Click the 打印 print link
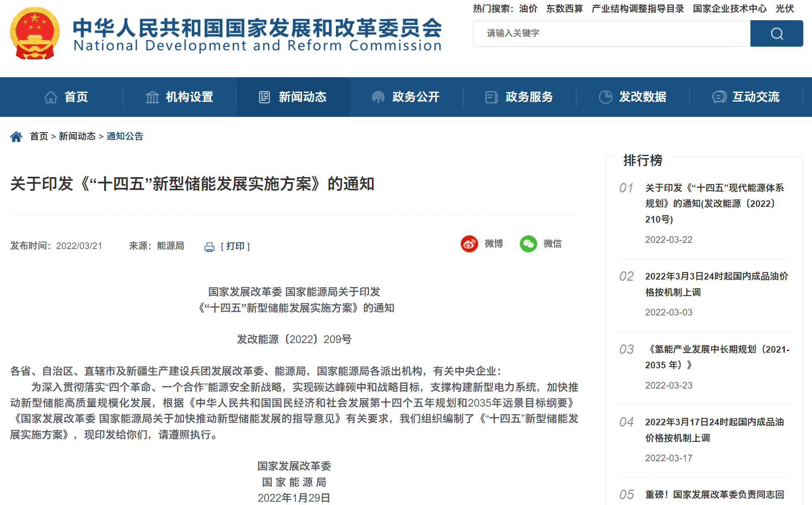Image resolution: width=812 pixels, height=505 pixels. [x=235, y=246]
